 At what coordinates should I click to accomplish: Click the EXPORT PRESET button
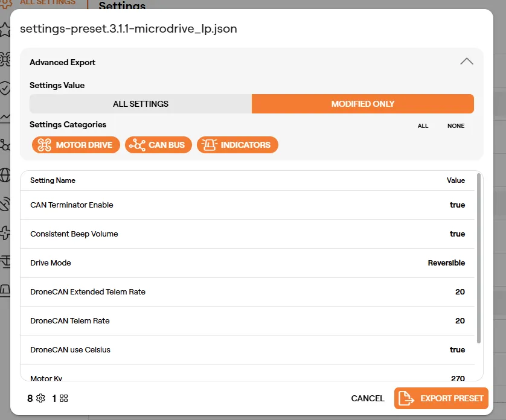coord(441,398)
